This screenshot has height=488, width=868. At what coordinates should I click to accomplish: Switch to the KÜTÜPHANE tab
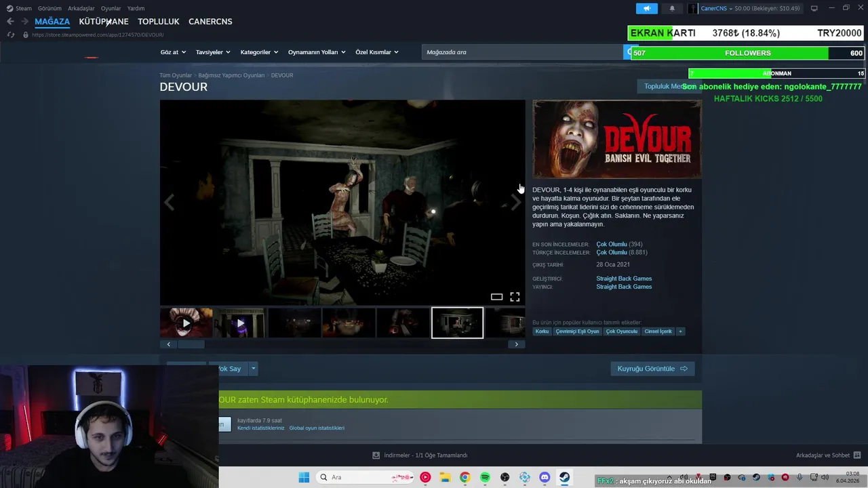[104, 22]
